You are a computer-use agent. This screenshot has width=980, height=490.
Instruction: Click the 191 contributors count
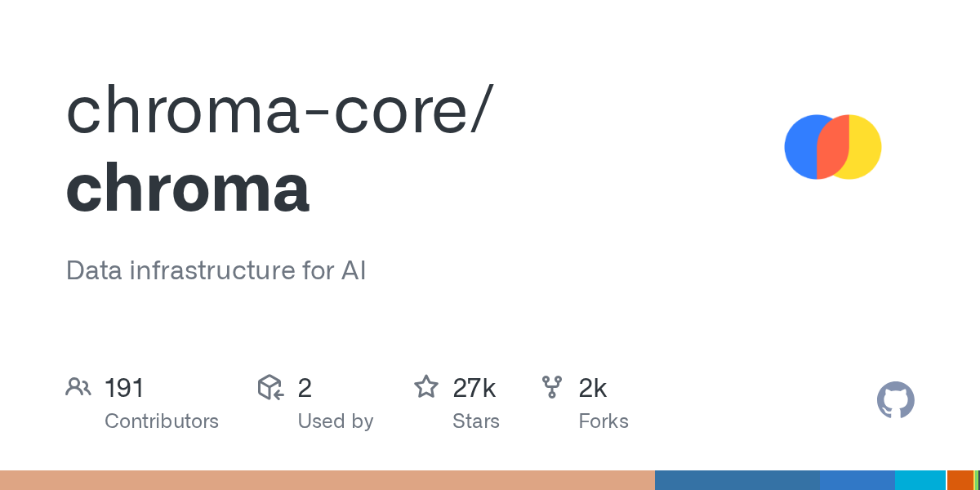(124, 388)
